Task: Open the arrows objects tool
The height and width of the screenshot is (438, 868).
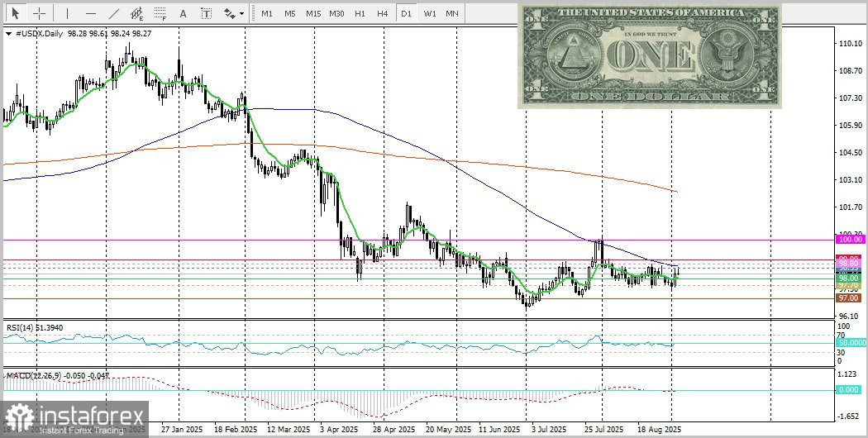Action: [229, 12]
